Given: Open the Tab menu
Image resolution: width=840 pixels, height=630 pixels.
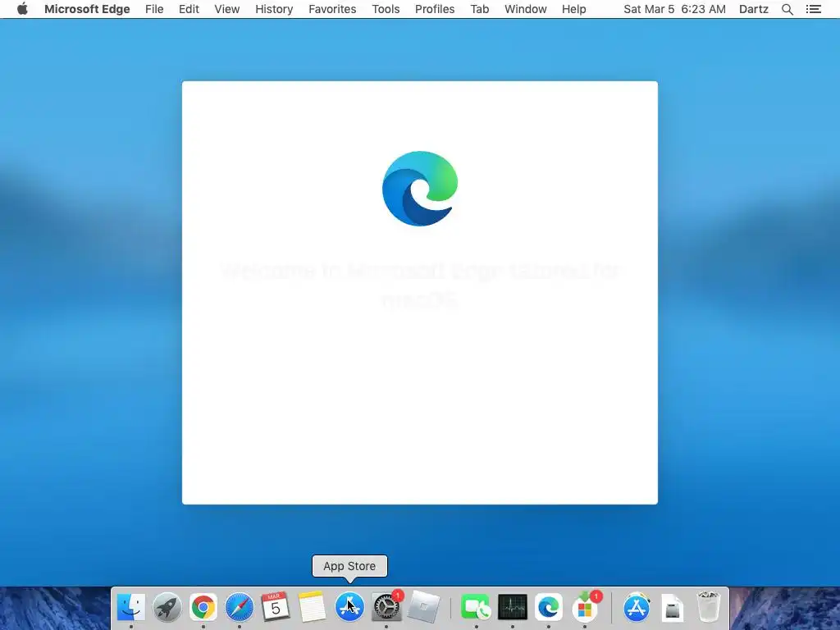Looking at the screenshot, I should tap(479, 9).
